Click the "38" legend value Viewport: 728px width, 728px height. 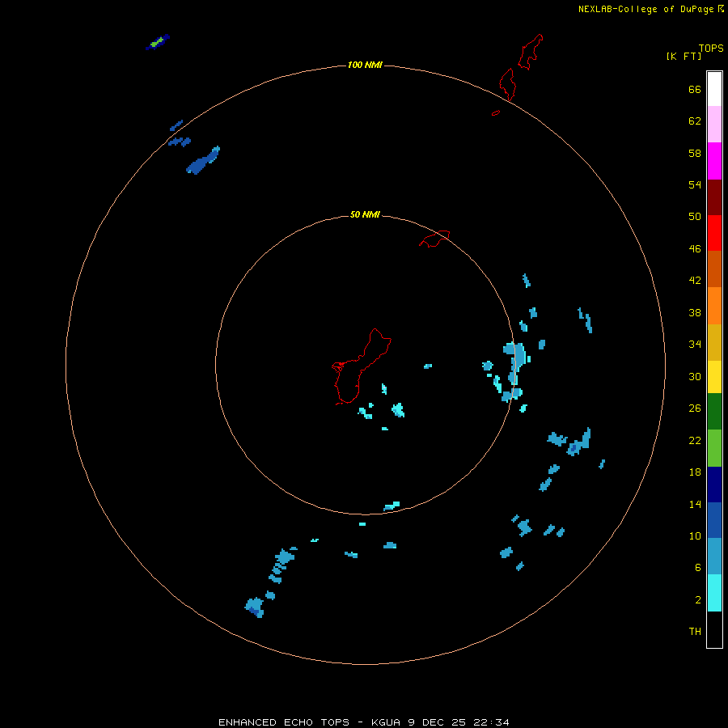coord(695,313)
